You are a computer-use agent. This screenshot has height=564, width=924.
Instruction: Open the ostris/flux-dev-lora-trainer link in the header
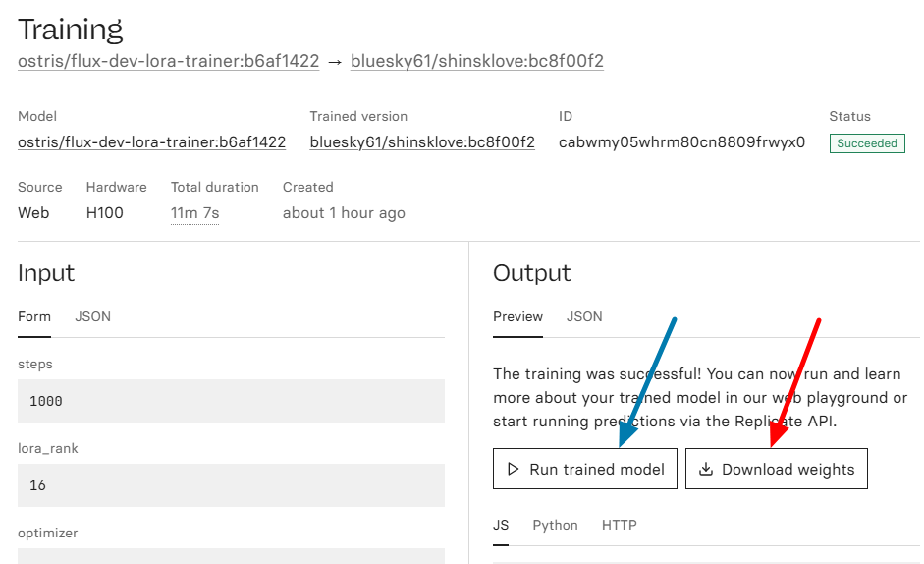(169, 61)
